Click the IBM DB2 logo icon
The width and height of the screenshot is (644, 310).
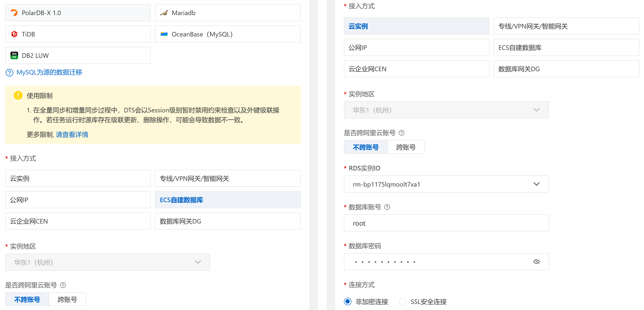[x=14, y=55]
